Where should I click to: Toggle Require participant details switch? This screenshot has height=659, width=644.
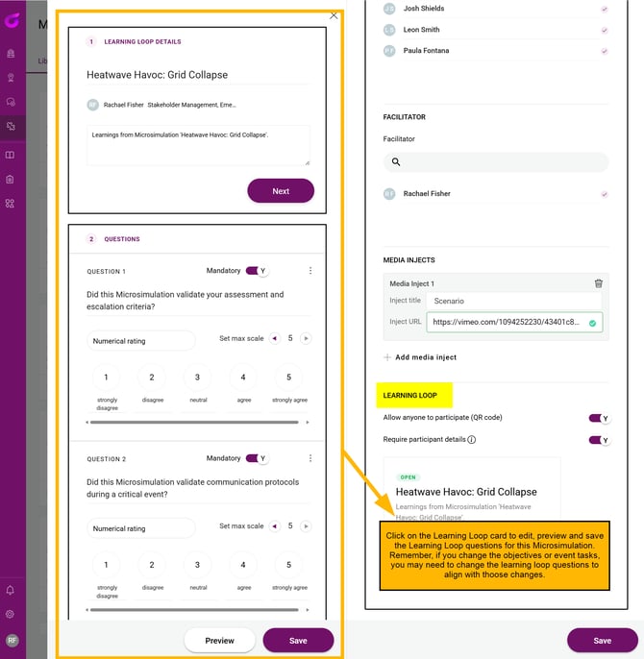pos(599,440)
